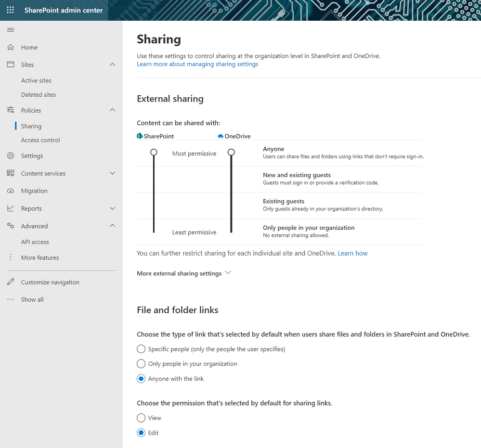481x448 pixels.
Task: Click the OneDrive sharing slider handle
Action: click(231, 153)
